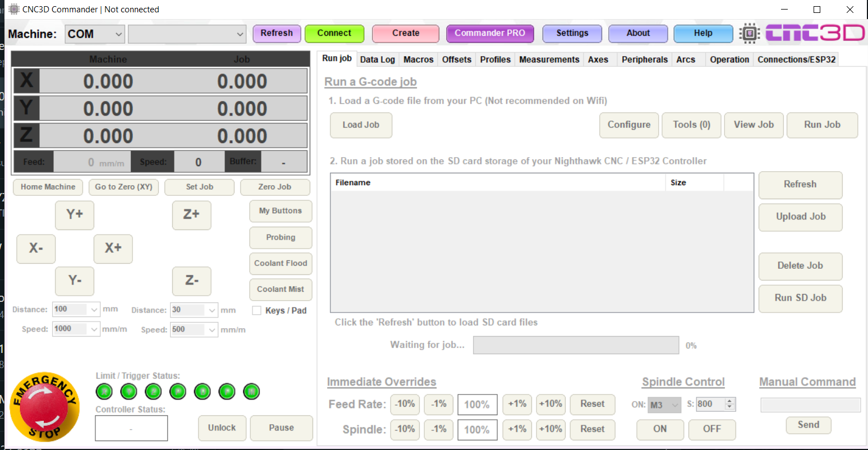Start the job with Run Job
Viewport: 868px width, 450px height.
click(x=822, y=125)
